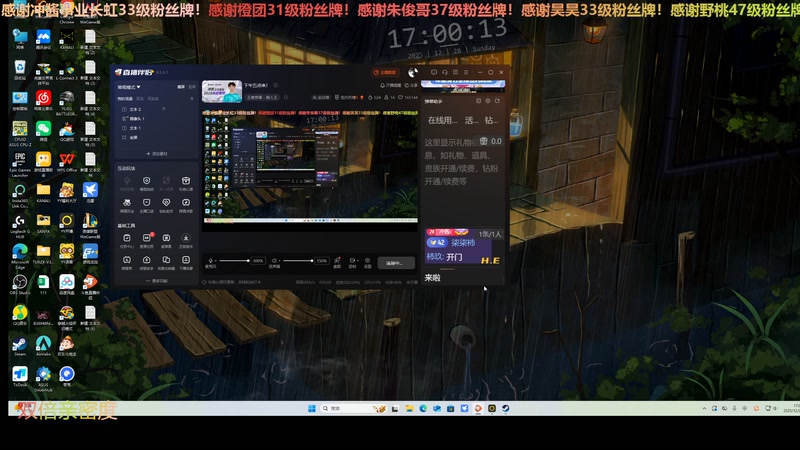The image size is (800, 450).
Task: Click the settings icon in danmaku assistant header
Action: click(x=488, y=101)
